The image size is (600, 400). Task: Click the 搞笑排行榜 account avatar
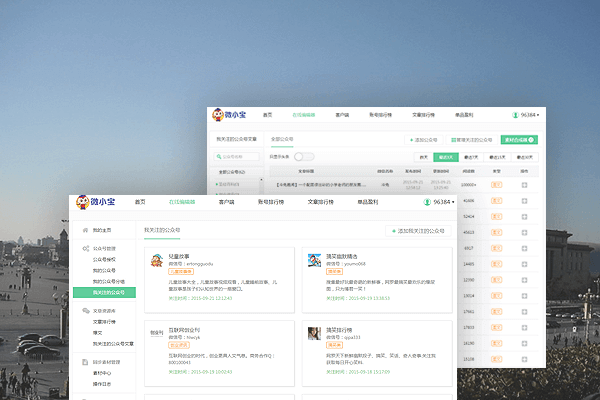(314, 332)
